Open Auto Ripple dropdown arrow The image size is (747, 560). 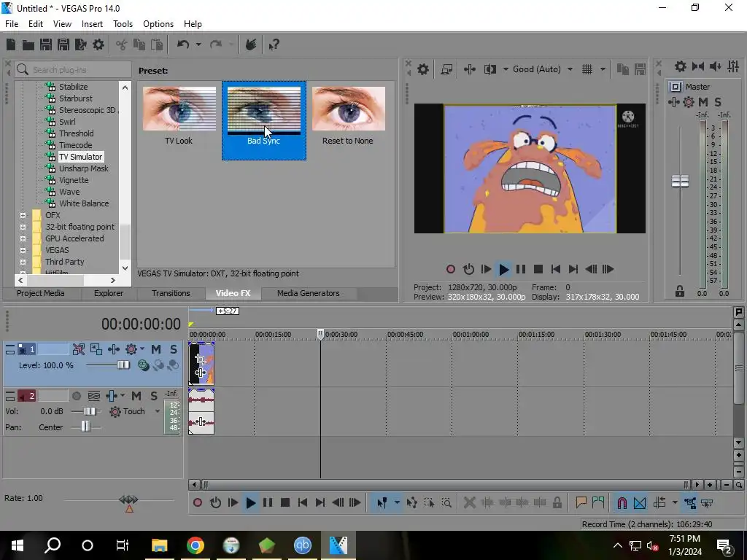point(675,503)
